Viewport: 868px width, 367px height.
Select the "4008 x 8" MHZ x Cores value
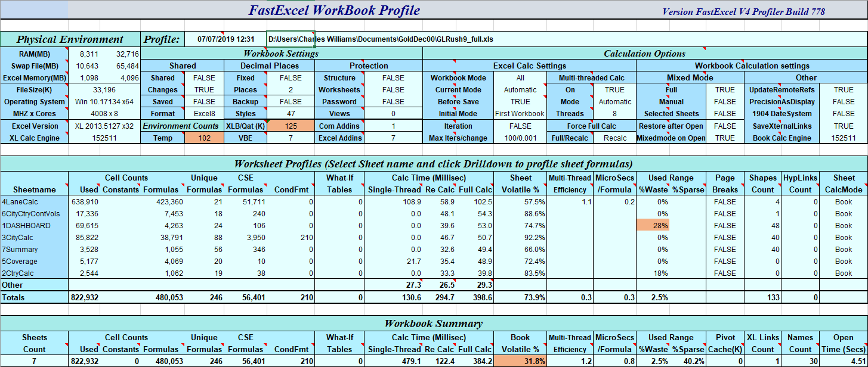(x=104, y=113)
